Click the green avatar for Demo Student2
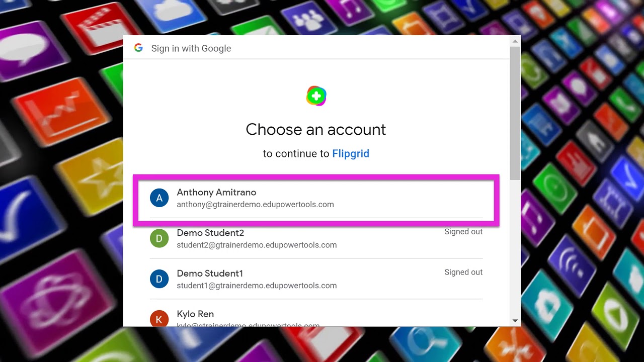This screenshot has width=644, height=362. pyautogui.click(x=159, y=238)
